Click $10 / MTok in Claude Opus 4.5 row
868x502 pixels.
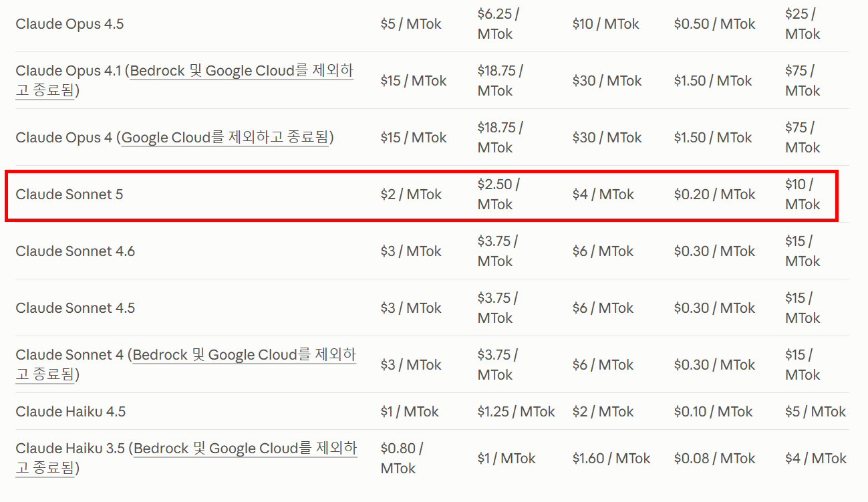pyautogui.click(x=606, y=24)
